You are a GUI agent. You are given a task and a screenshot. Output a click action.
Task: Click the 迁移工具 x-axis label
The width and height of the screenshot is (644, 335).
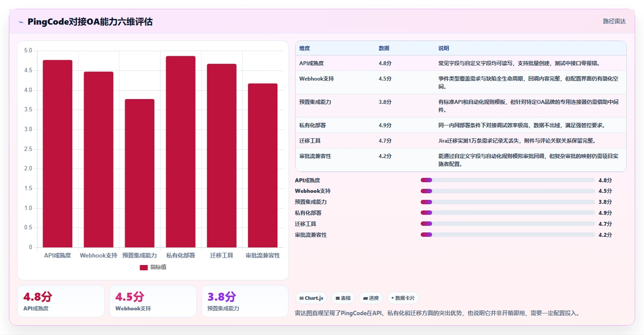click(222, 255)
